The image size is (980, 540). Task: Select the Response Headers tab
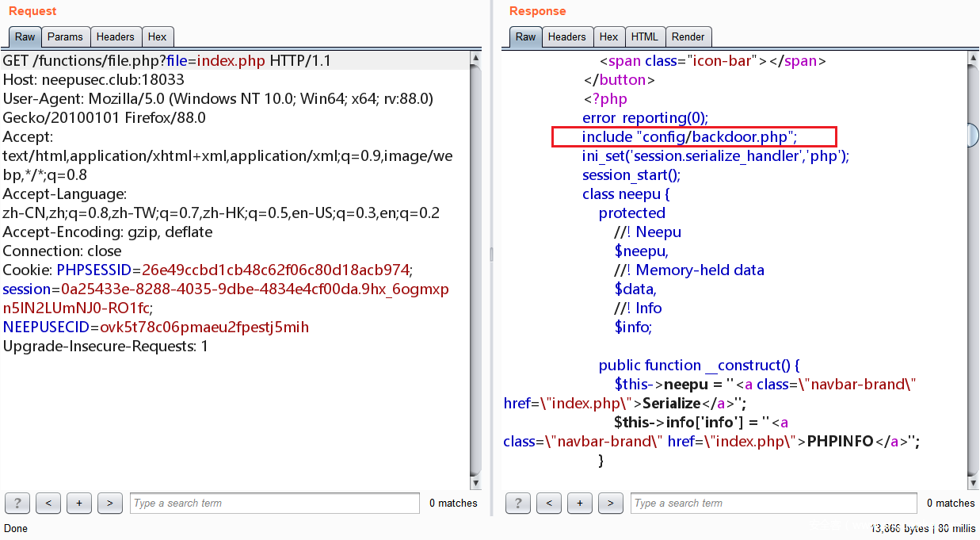click(x=567, y=36)
